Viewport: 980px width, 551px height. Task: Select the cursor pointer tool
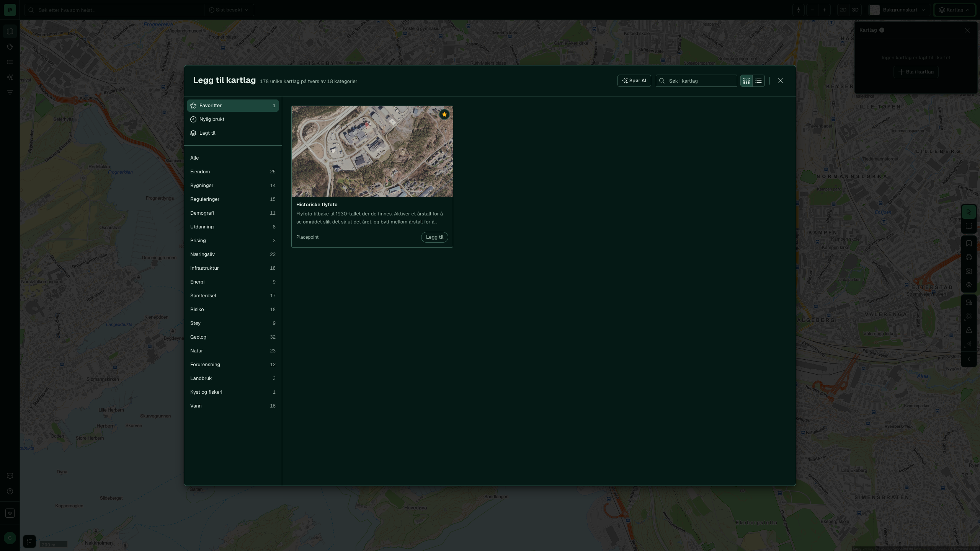coord(969,212)
